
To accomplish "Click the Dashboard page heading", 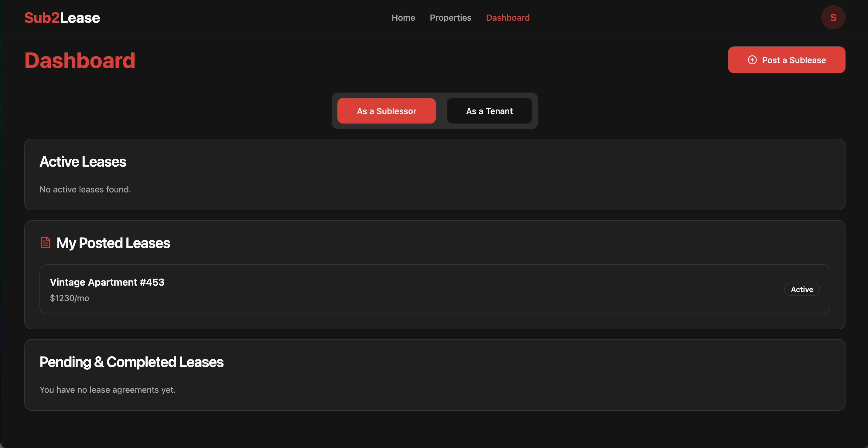I will [80, 61].
